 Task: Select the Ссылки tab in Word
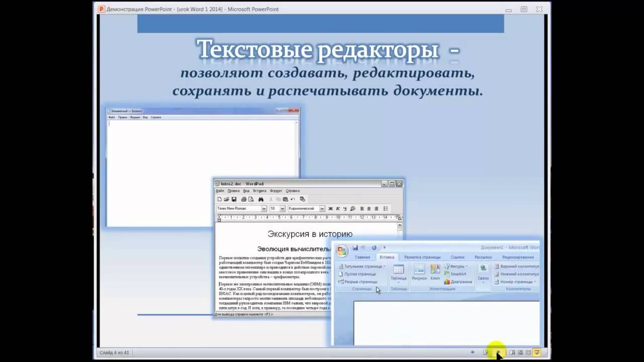457,257
